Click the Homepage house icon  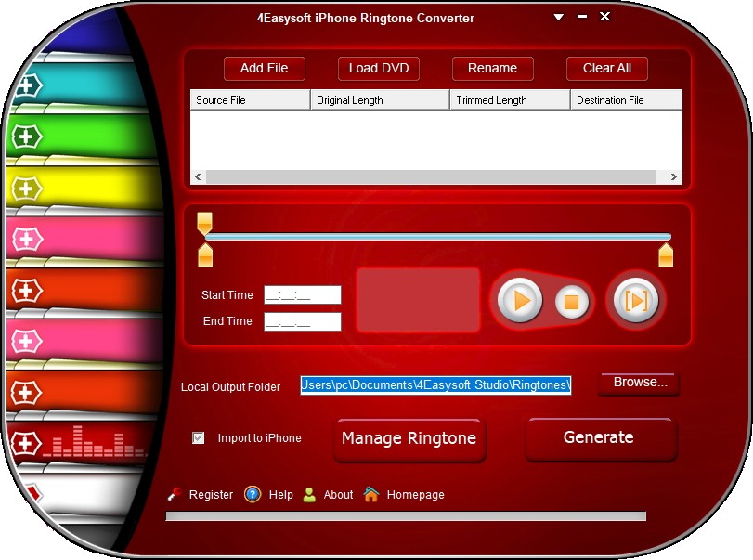[371, 494]
